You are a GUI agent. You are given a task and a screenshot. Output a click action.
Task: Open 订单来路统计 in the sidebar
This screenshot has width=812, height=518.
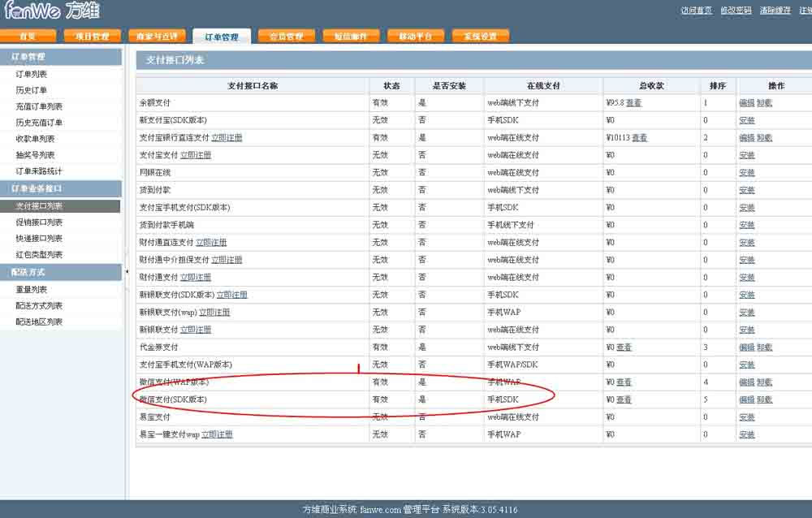(x=39, y=171)
